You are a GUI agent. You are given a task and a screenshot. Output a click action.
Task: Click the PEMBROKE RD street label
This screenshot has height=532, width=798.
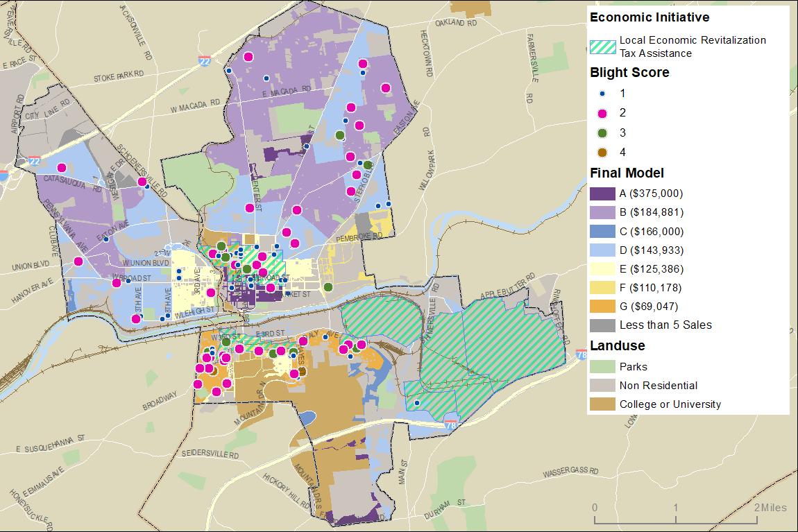point(359,237)
